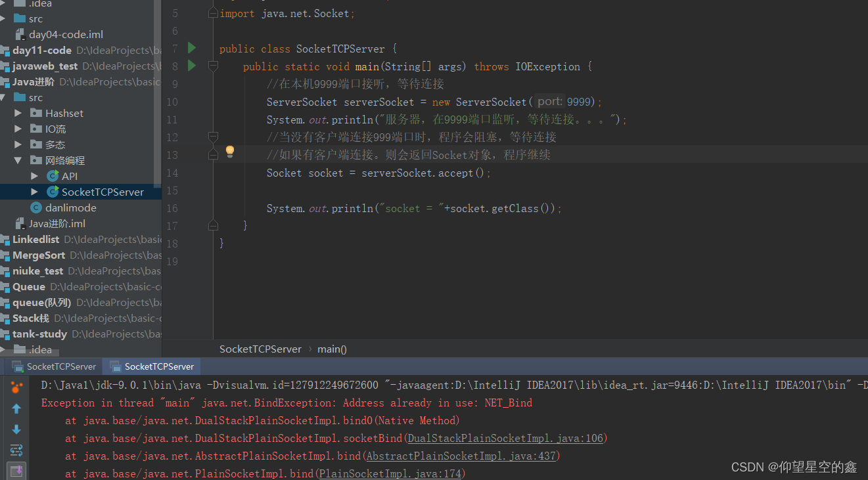Expand the API class node
The width and height of the screenshot is (868, 480).
pos(35,176)
